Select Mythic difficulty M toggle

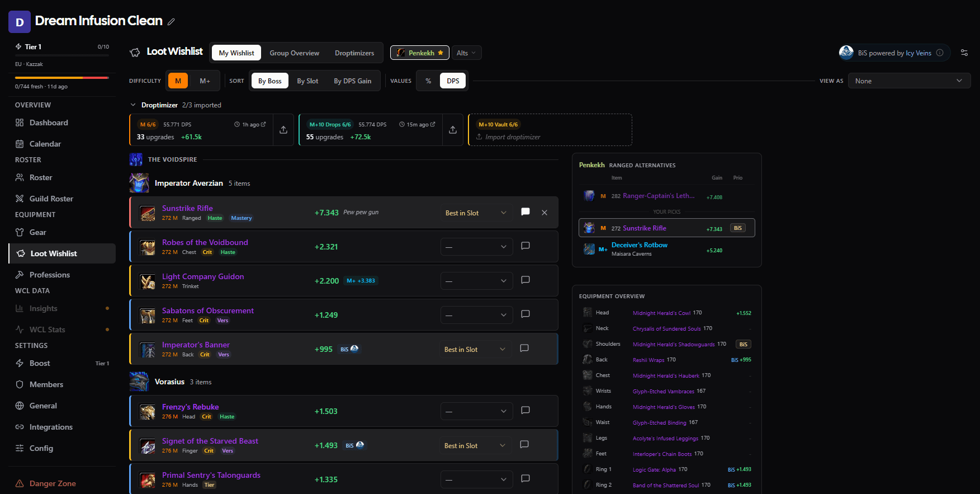point(178,81)
